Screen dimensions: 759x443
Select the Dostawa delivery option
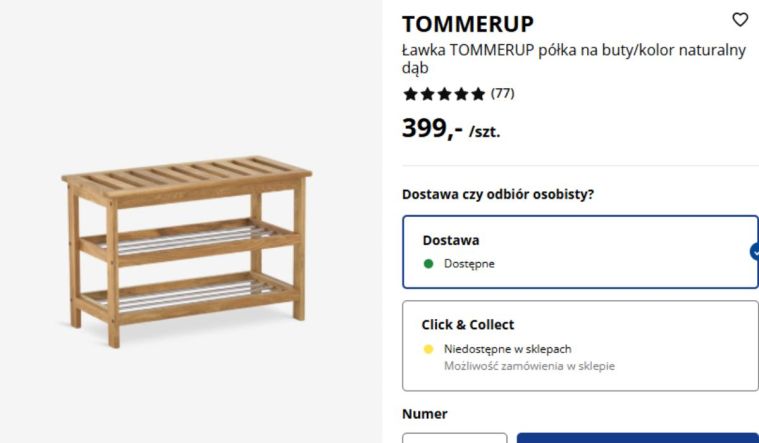pos(580,252)
